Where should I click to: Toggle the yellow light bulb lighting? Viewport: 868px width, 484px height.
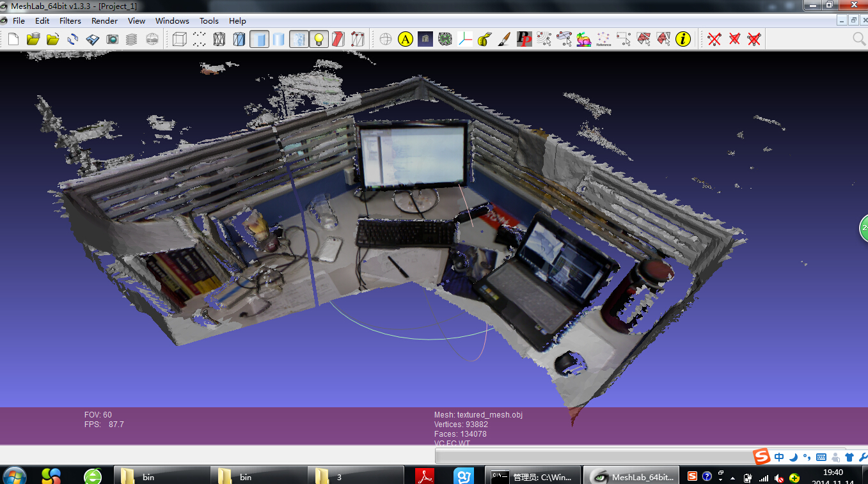[319, 39]
